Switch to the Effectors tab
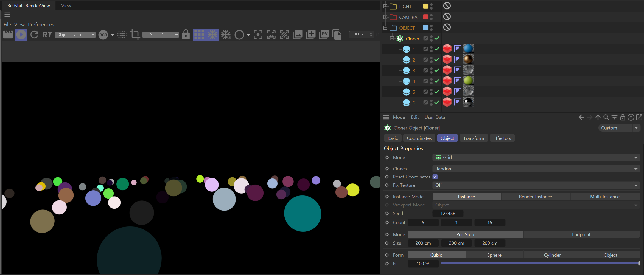 click(x=502, y=138)
